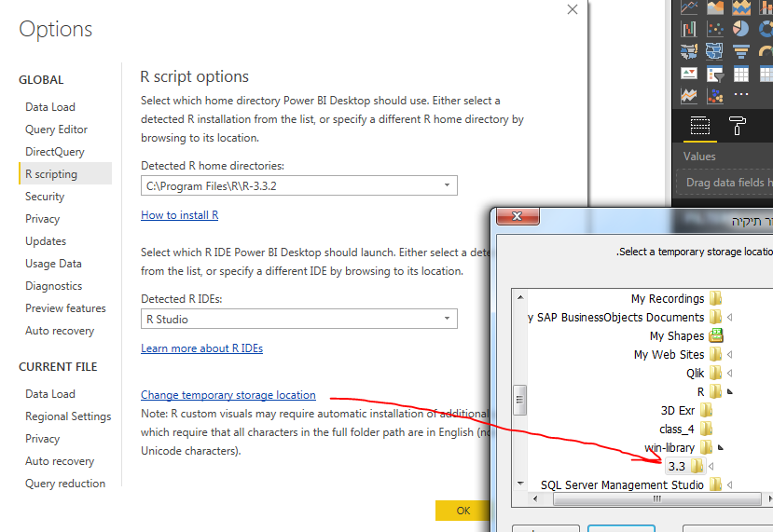Collapse the win-library folder node
773x532 pixels.
click(720, 448)
